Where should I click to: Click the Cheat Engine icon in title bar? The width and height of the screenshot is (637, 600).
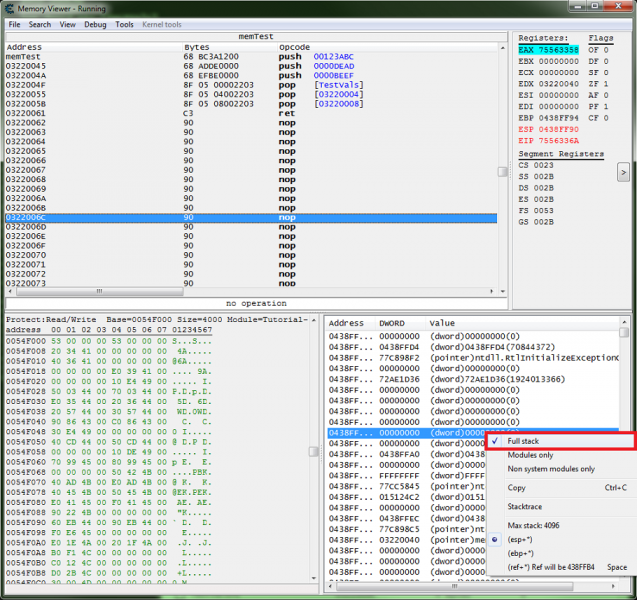(x=9, y=7)
